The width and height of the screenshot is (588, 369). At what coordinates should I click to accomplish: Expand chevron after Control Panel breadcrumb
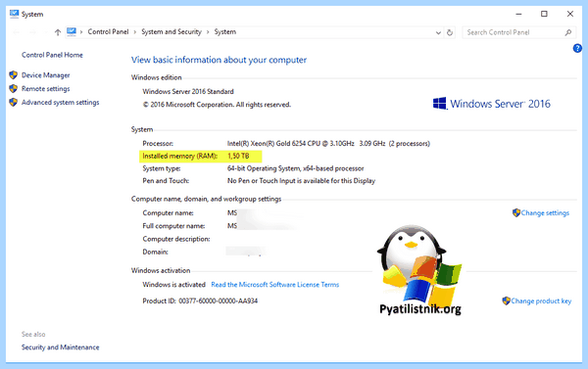pyautogui.click(x=135, y=32)
